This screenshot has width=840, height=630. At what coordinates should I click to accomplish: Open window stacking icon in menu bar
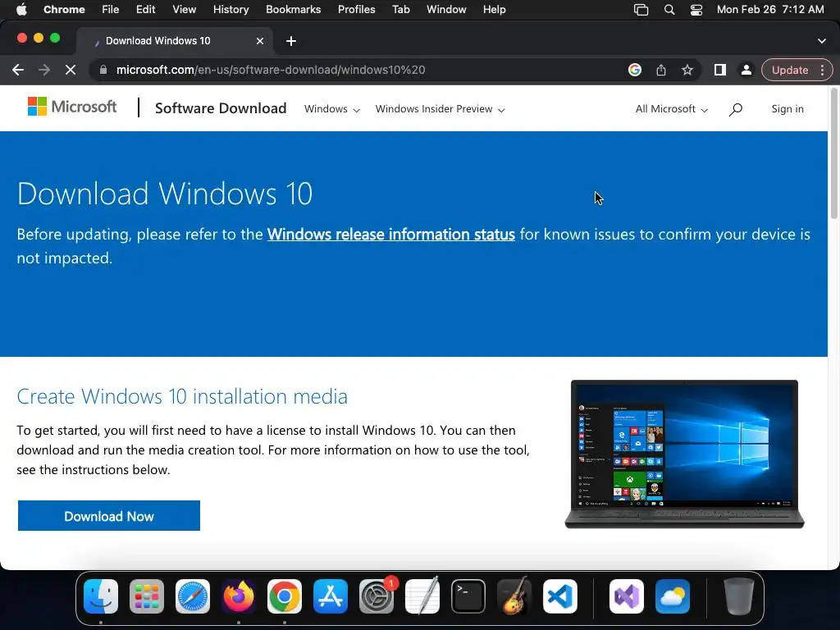(641, 10)
